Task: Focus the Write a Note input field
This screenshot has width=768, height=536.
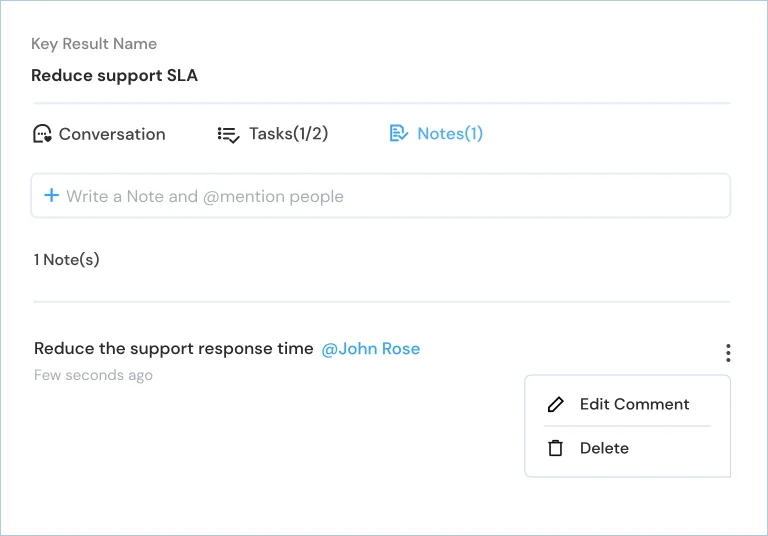Action: 381,195
